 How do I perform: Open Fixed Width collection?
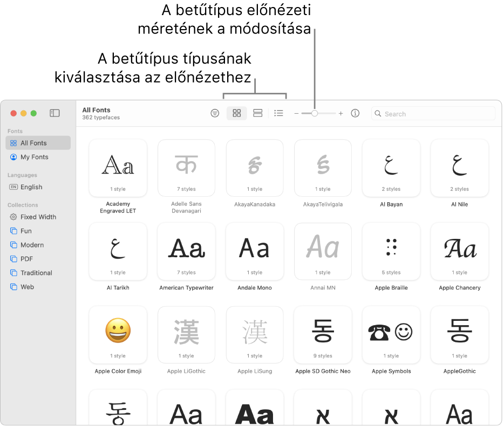[38, 217]
